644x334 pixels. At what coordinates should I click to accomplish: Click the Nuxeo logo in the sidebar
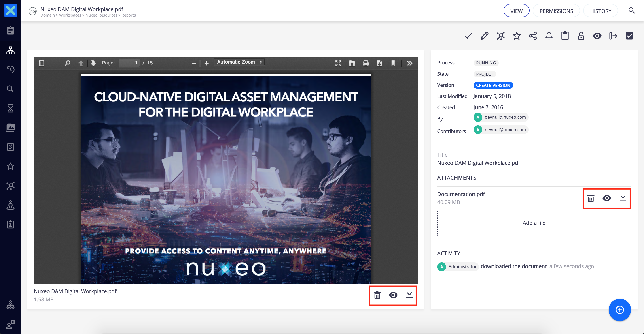coord(11,11)
